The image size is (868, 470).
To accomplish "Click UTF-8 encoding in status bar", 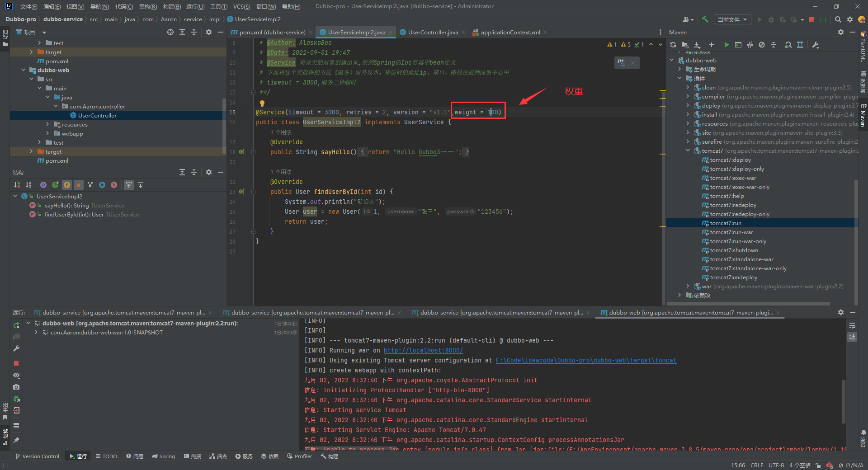I will tap(776, 465).
